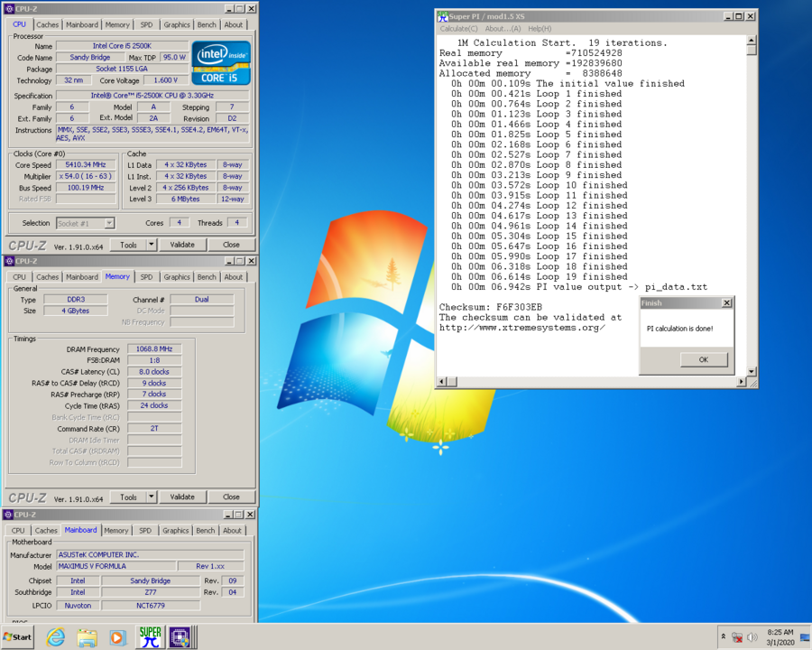Open About tab in top CPU-Z window
Screen dimensions: 812x650
[233, 24]
